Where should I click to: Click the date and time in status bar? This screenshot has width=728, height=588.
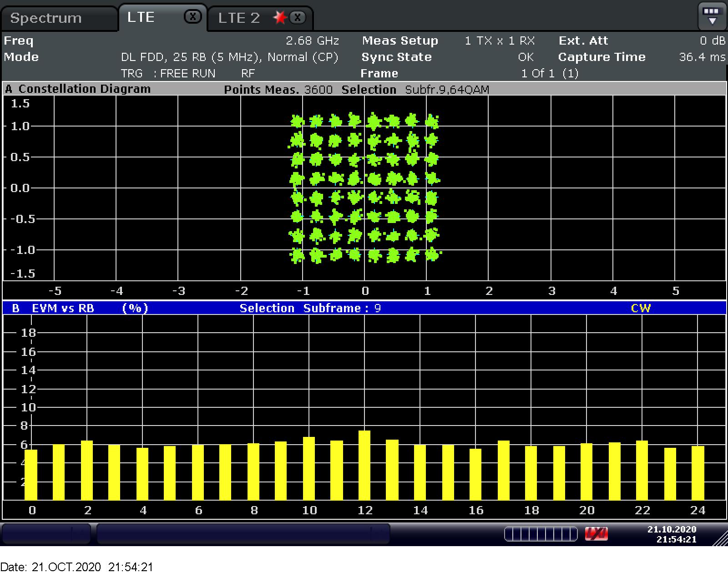tap(672, 534)
